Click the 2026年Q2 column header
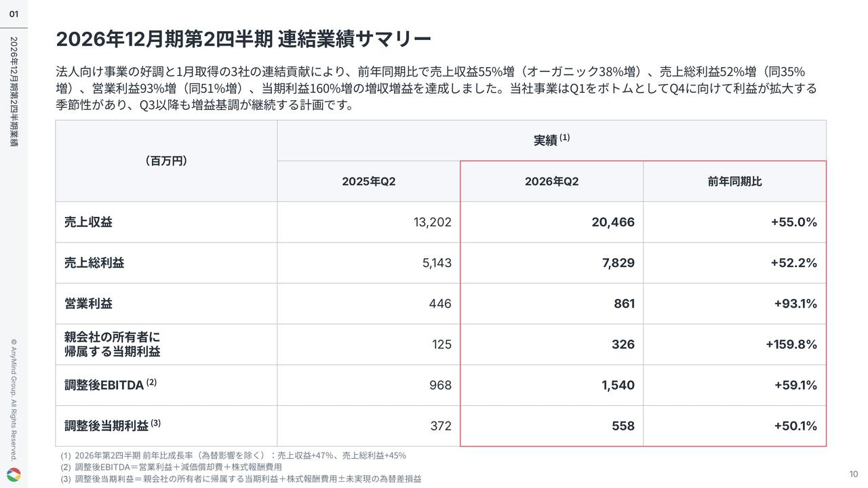This screenshot has width=868, height=488. point(552,182)
